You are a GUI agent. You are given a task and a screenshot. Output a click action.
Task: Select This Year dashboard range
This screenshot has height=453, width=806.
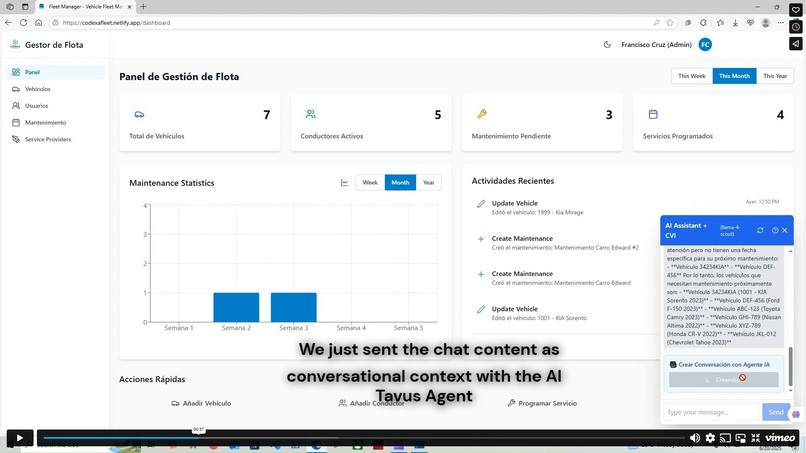pyautogui.click(x=775, y=76)
